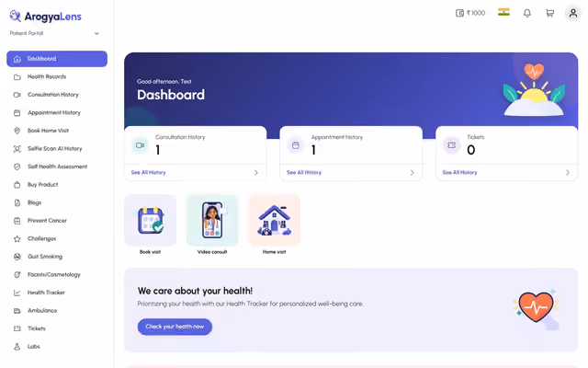Click Selfie Scan AI History icon
The image size is (588, 368).
[17, 149]
